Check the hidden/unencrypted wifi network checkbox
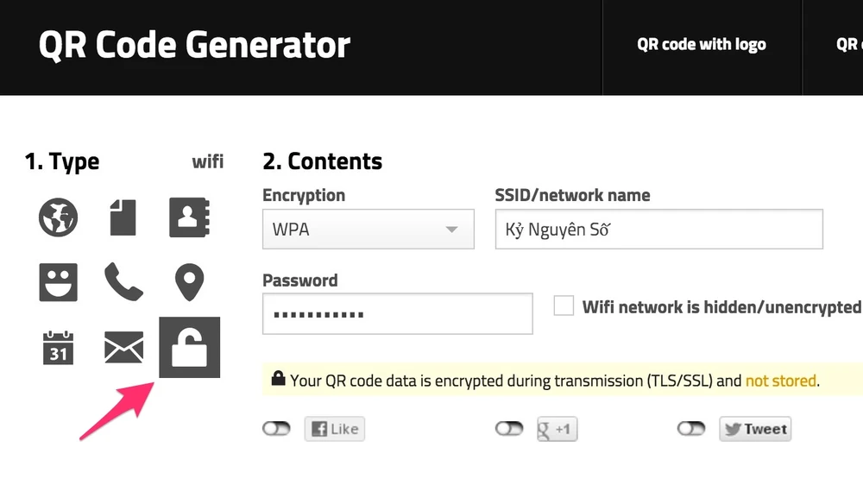The height and width of the screenshot is (504, 863). [x=564, y=306]
